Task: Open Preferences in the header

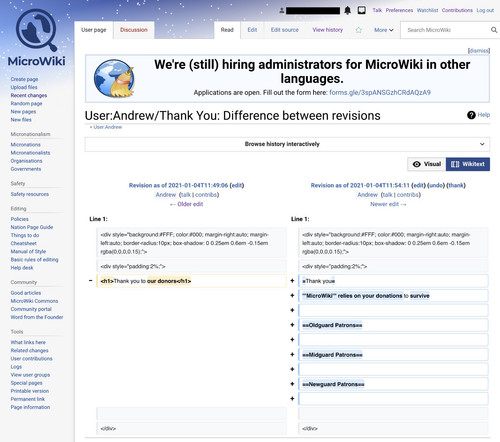Action: [x=399, y=10]
